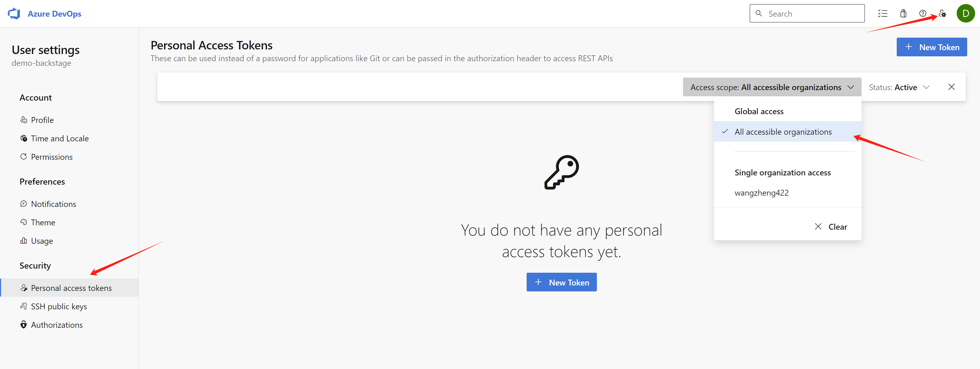This screenshot has width=980, height=369.
Task: Click the large key illustration
Action: point(561,172)
